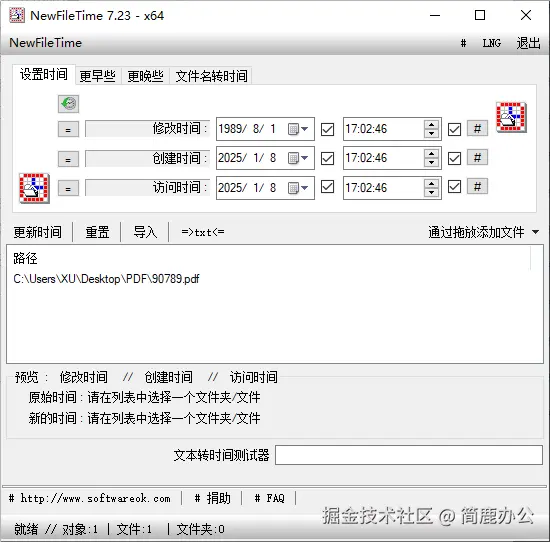This screenshot has width=550, height=542.
Task: Toggle the 创建时间 date checkbox
Action: pyautogui.click(x=327, y=158)
